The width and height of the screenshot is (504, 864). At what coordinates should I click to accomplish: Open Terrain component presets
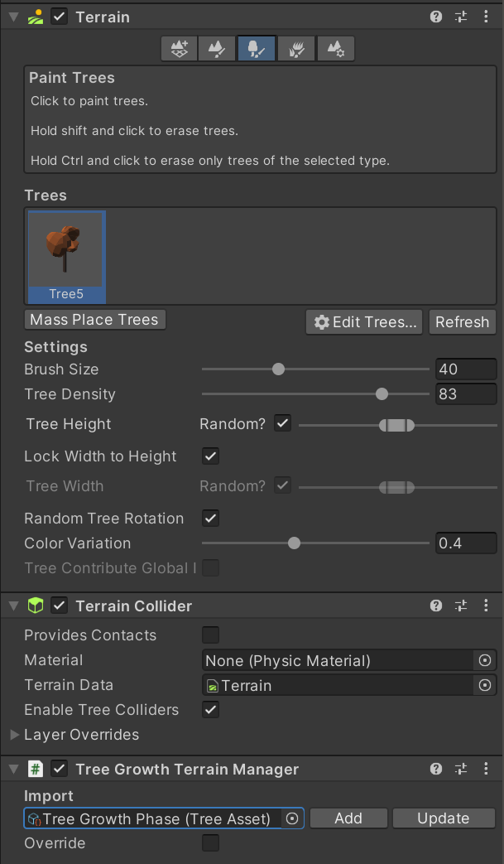pos(460,17)
